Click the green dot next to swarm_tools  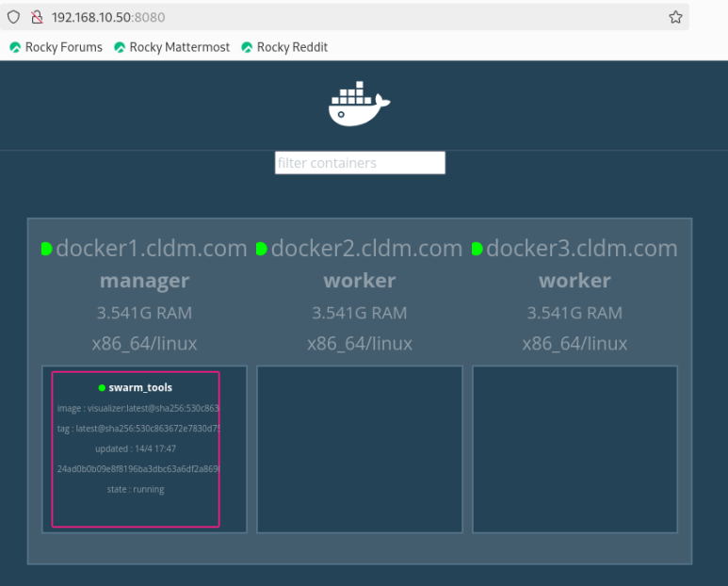pyautogui.click(x=102, y=388)
